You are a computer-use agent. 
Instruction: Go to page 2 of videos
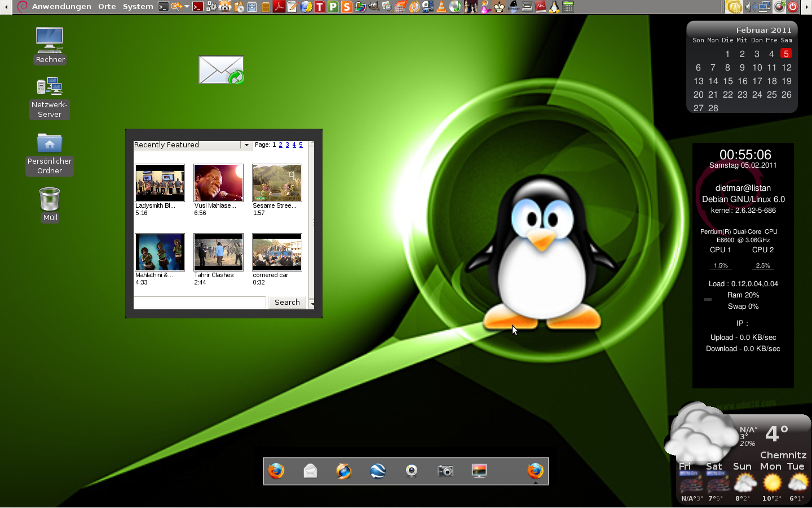[x=280, y=145]
